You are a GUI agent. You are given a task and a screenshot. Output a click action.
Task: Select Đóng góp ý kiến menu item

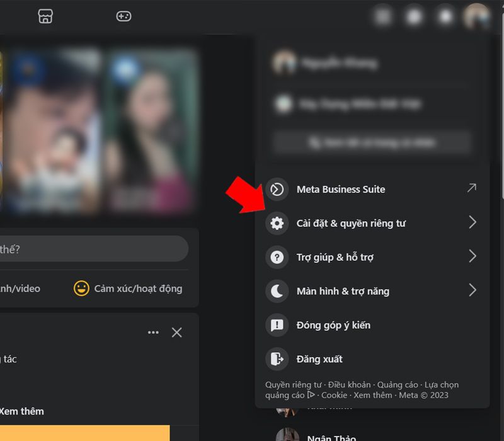(x=333, y=325)
